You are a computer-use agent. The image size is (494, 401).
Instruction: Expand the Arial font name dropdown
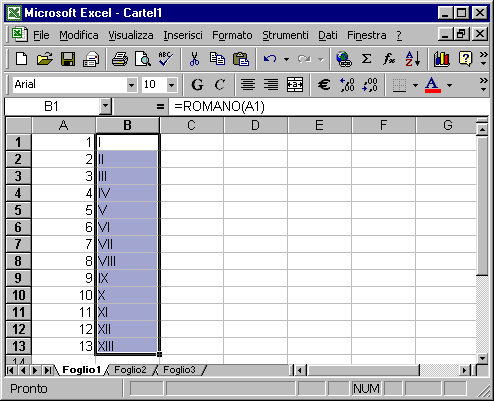pos(132,85)
